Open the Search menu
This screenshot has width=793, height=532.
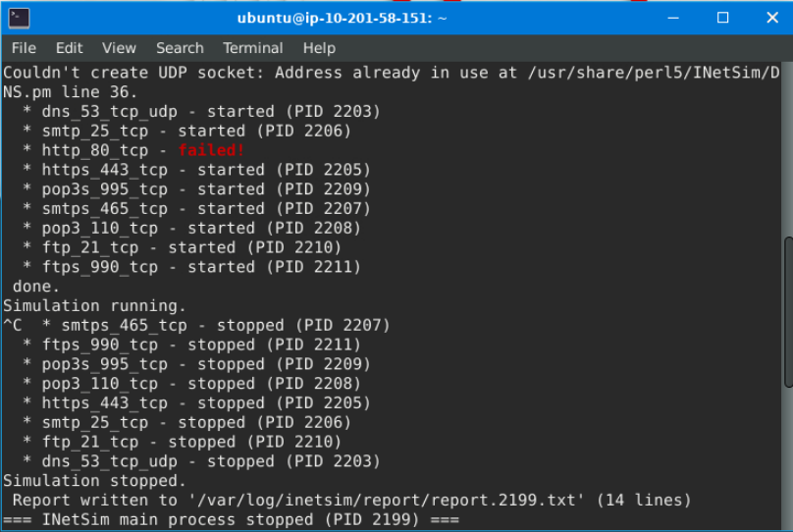[180, 48]
